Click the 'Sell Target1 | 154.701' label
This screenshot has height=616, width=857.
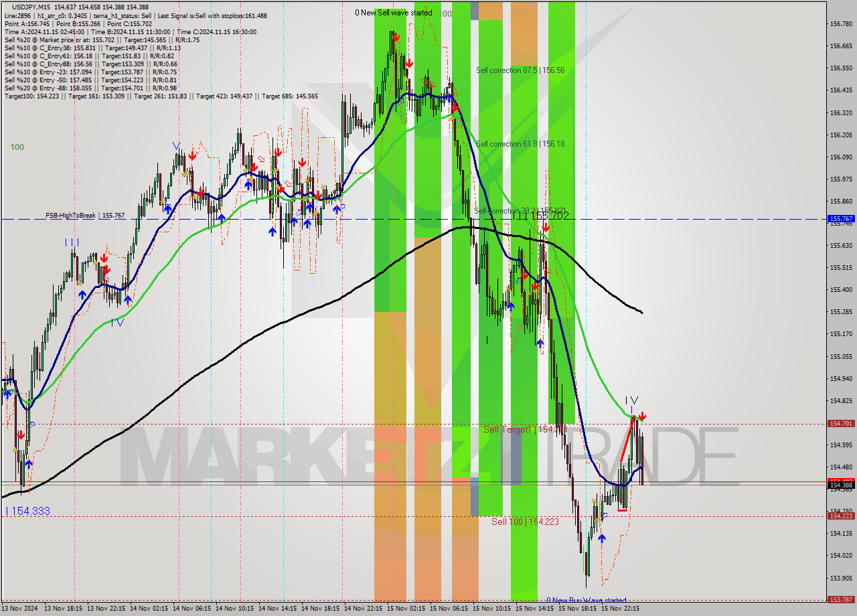coord(524,429)
